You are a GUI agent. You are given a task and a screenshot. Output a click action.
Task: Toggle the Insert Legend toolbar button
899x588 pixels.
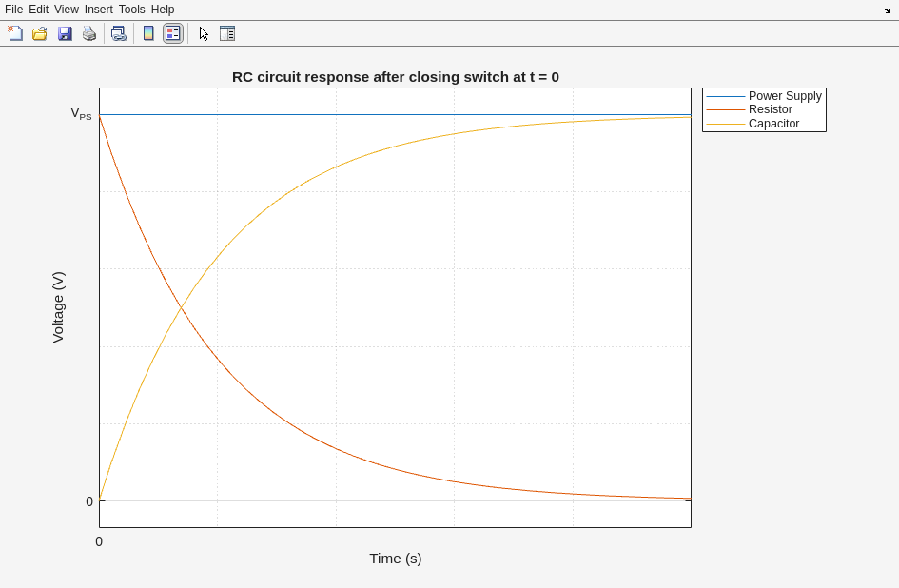click(x=172, y=33)
